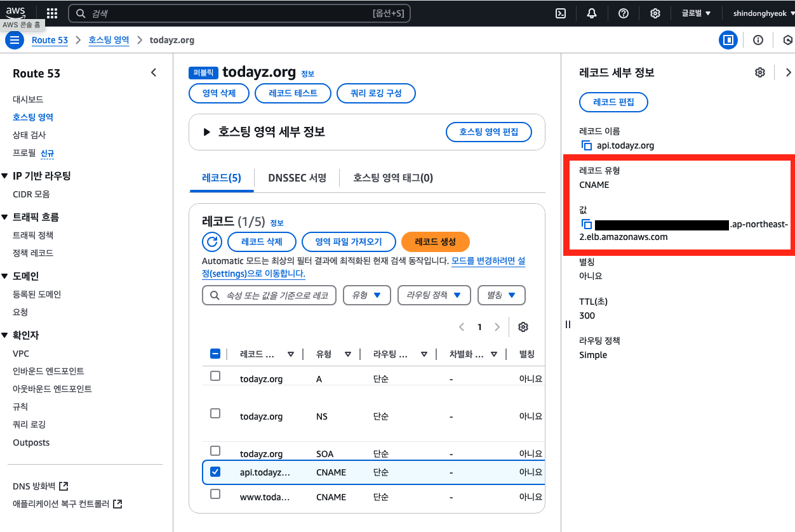The width and height of the screenshot is (795, 532).
Task: Focus the AWS top search field
Action: [x=239, y=13]
